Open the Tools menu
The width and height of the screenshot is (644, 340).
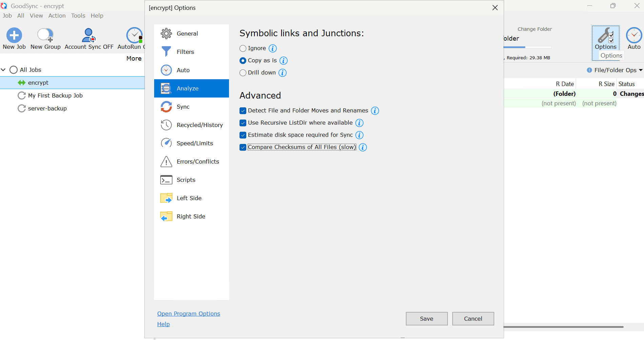[78, 16]
